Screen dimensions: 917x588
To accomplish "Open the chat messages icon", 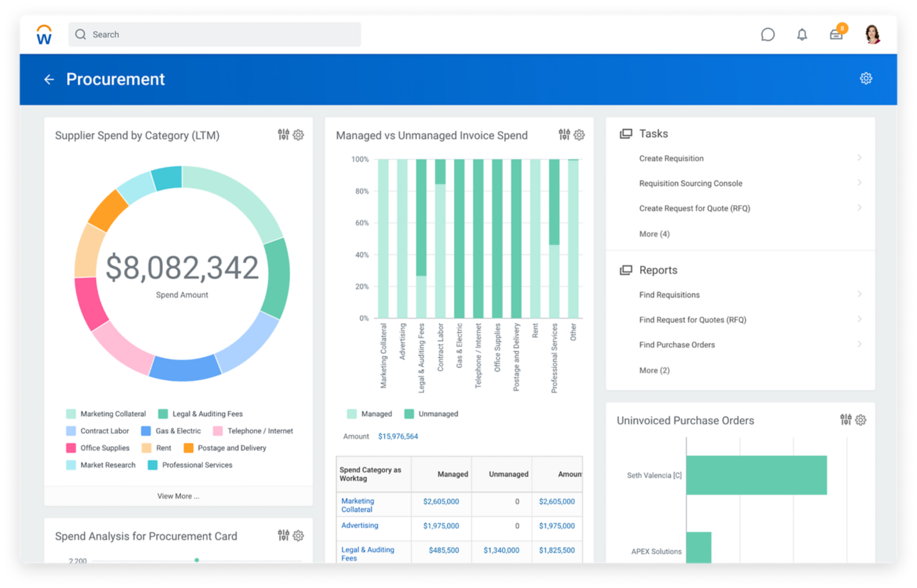I will (767, 35).
